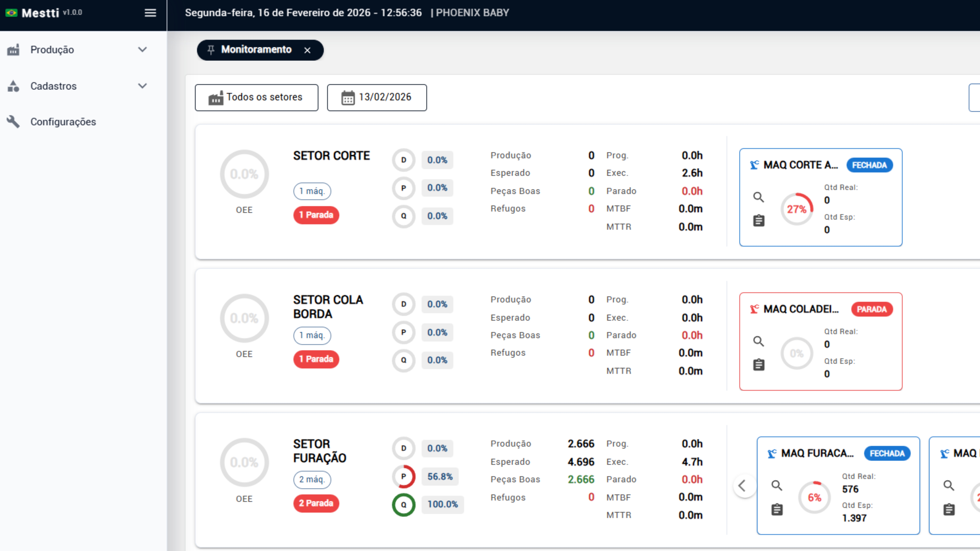Click the SETOR COLA BORDA OEE gauge
Viewport: 980px width, 551px height.
244,318
